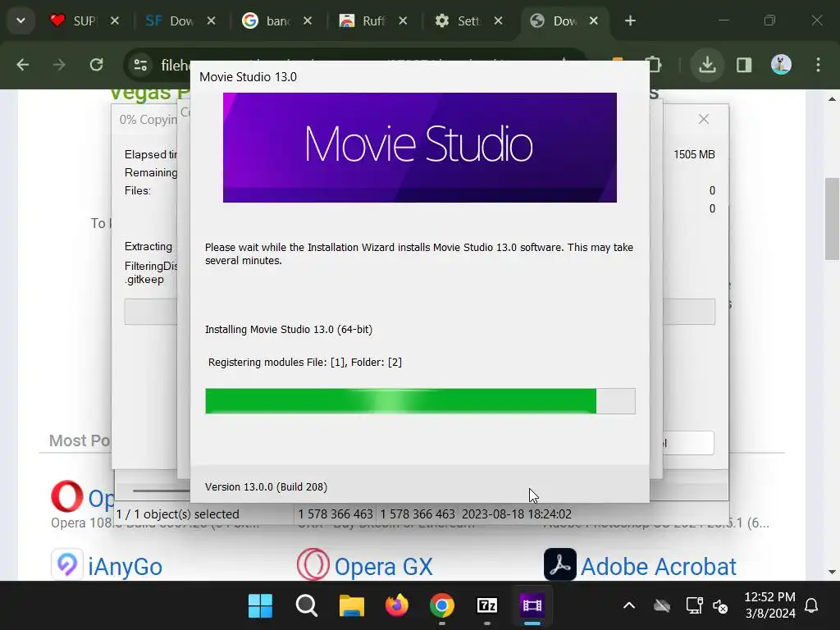The image size is (840, 630).
Task: Open Chrome extensions puzzle icon
Action: [x=655, y=65]
